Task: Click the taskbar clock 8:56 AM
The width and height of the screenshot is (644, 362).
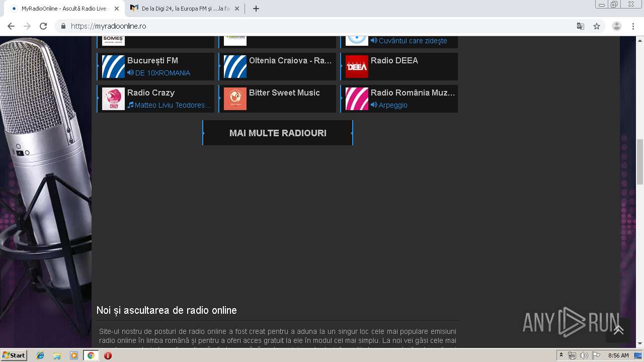Action: click(x=618, y=355)
